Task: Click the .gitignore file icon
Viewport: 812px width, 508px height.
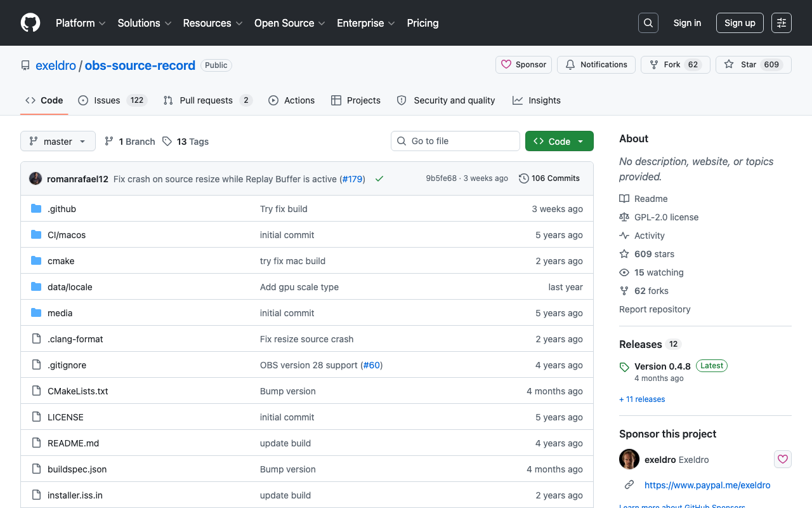Action: pyautogui.click(x=36, y=365)
